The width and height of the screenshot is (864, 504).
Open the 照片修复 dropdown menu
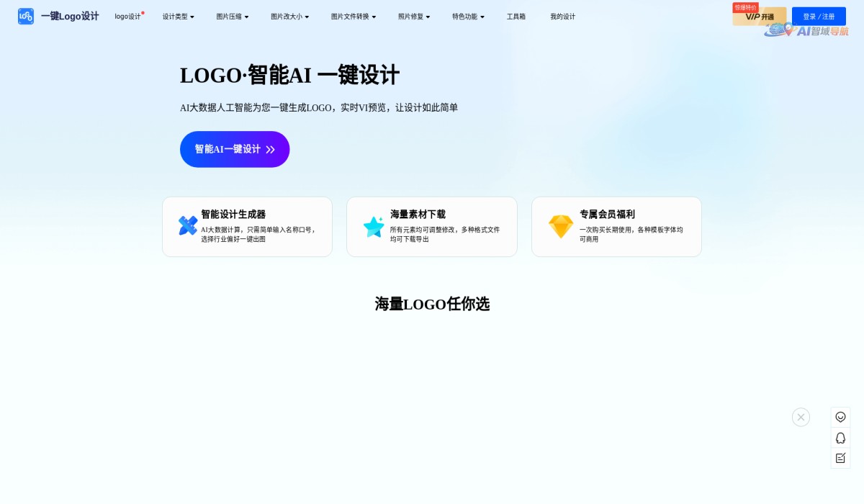point(414,17)
